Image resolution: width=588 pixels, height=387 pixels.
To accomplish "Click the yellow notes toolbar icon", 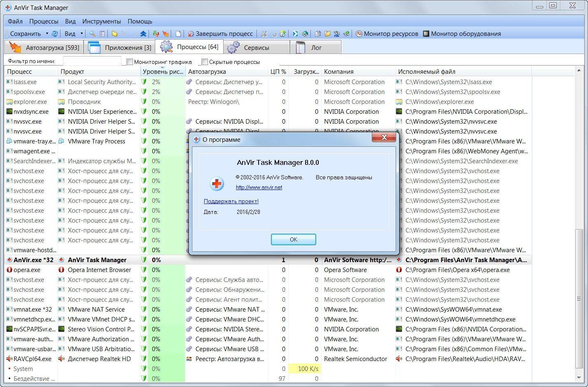I will point(327,34).
